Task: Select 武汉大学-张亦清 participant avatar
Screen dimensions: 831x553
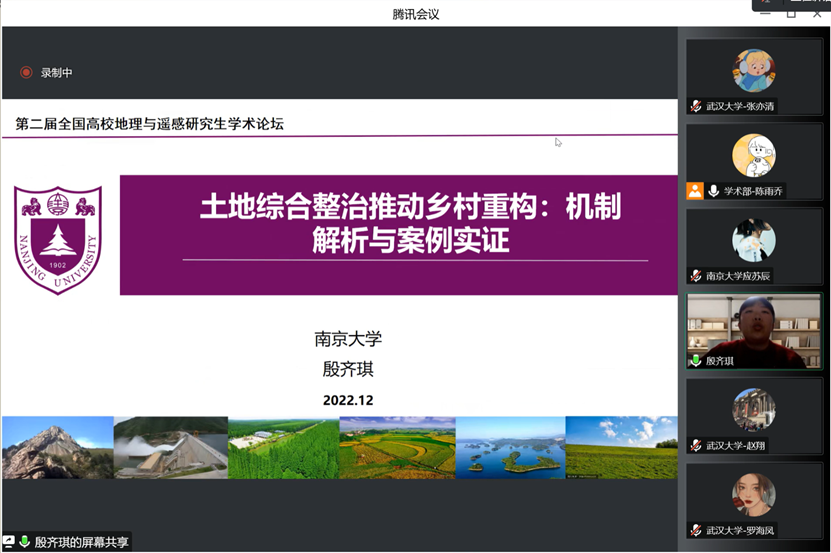Action: point(753,71)
